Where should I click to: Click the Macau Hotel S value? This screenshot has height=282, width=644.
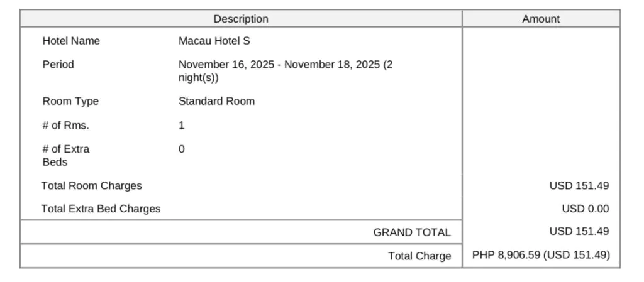214,41
